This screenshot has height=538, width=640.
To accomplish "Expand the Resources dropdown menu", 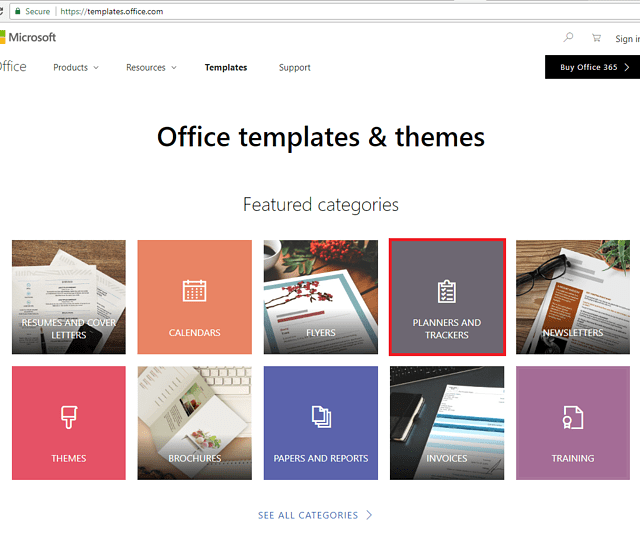I will point(151,67).
